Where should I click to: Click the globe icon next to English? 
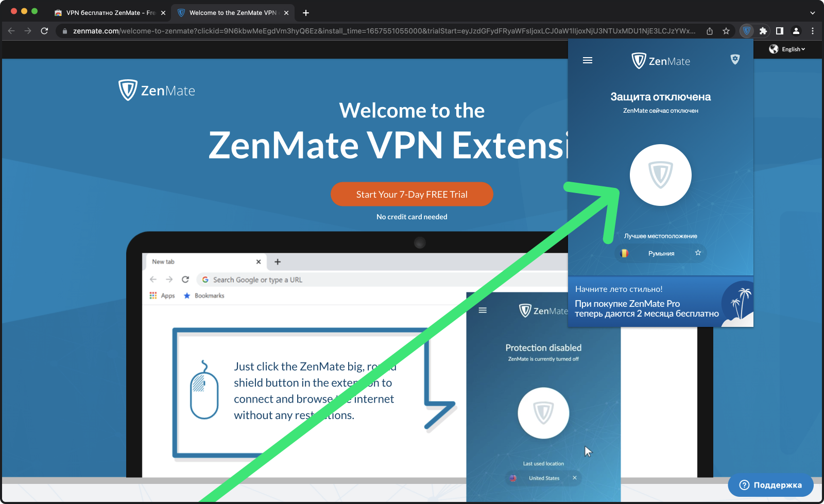point(774,49)
